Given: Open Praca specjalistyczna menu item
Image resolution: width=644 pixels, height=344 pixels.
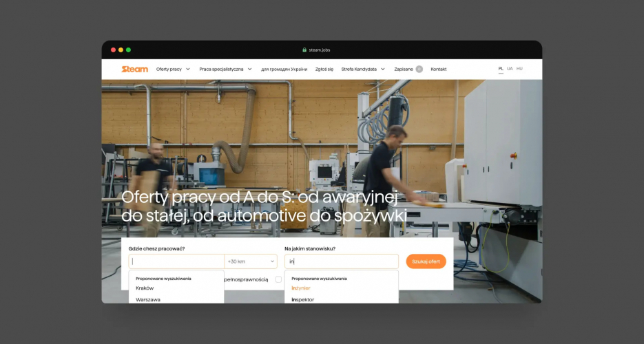Looking at the screenshot, I should pyautogui.click(x=221, y=69).
